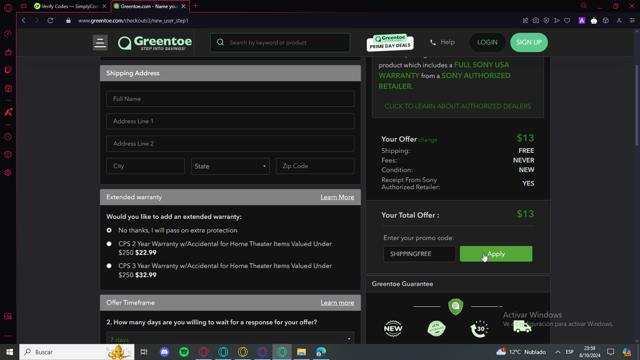Open a new browser tab
This screenshot has height=360, width=640.
(196, 6)
